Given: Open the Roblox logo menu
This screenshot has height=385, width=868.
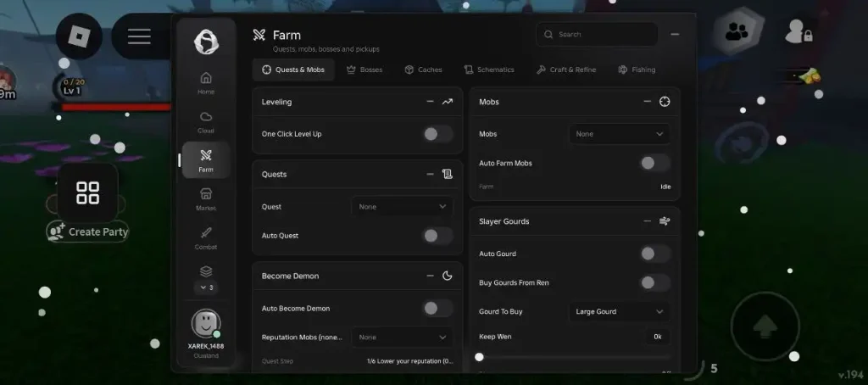Looking at the screenshot, I should [79, 36].
